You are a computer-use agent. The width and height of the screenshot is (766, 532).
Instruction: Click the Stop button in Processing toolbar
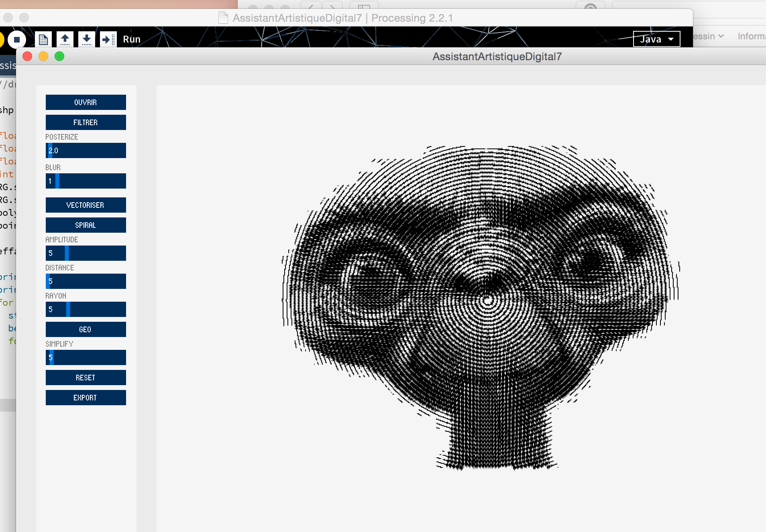click(x=17, y=39)
